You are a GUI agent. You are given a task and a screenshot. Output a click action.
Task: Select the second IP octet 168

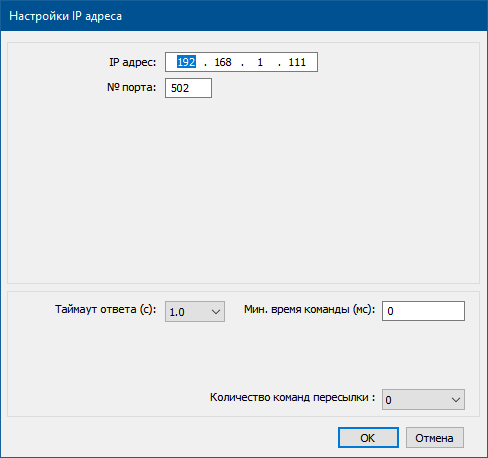click(223, 62)
